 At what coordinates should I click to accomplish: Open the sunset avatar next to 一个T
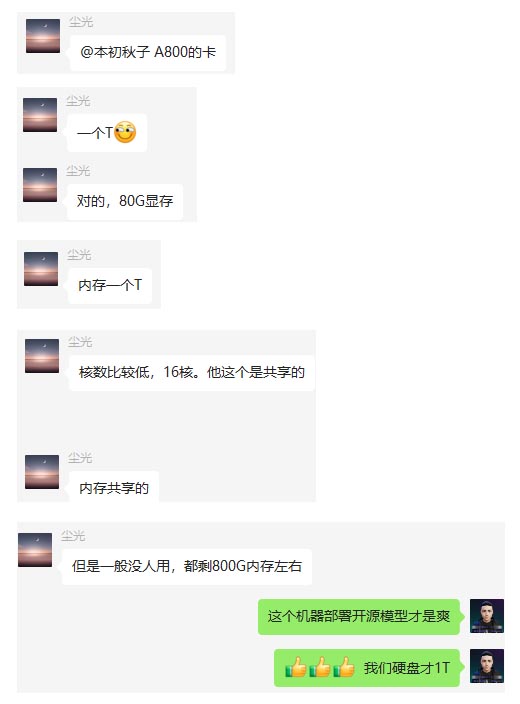(40, 115)
